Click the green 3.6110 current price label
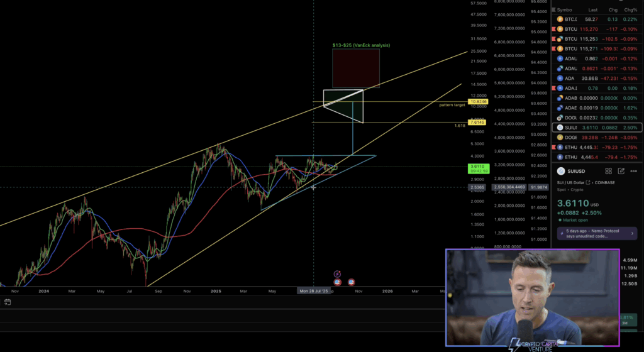Viewport: 644px width, 352px height. [x=477, y=167]
